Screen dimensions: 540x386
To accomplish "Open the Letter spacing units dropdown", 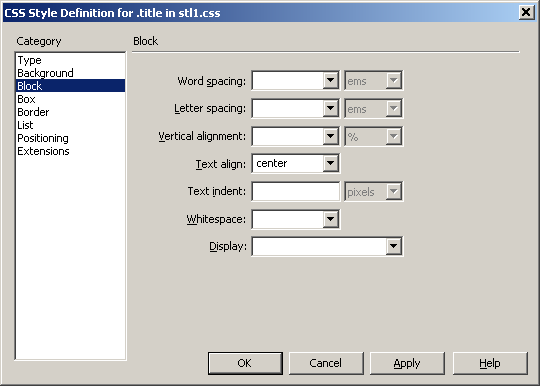I will [x=373, y=108].
